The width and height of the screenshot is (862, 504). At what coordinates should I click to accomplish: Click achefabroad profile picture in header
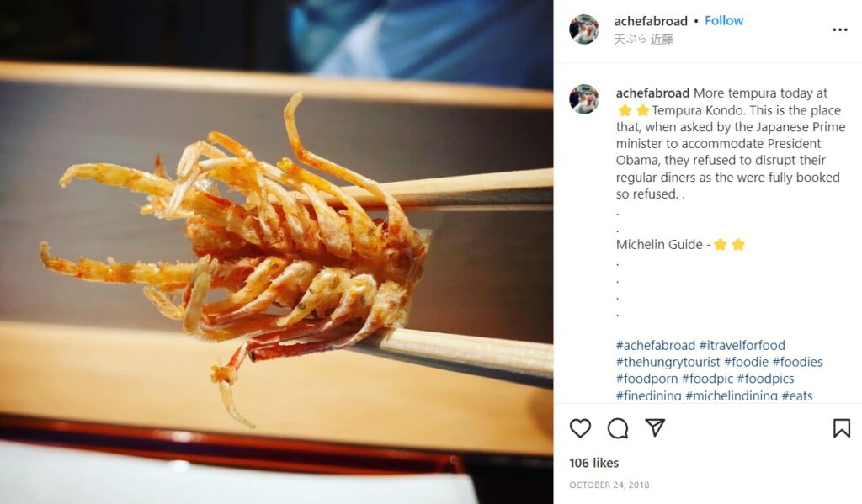tap(584, 29)
